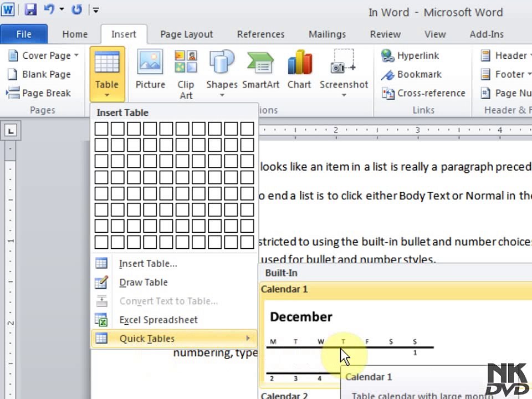Insert a Picture from file
532x399 pixels.
pos(150,70)
